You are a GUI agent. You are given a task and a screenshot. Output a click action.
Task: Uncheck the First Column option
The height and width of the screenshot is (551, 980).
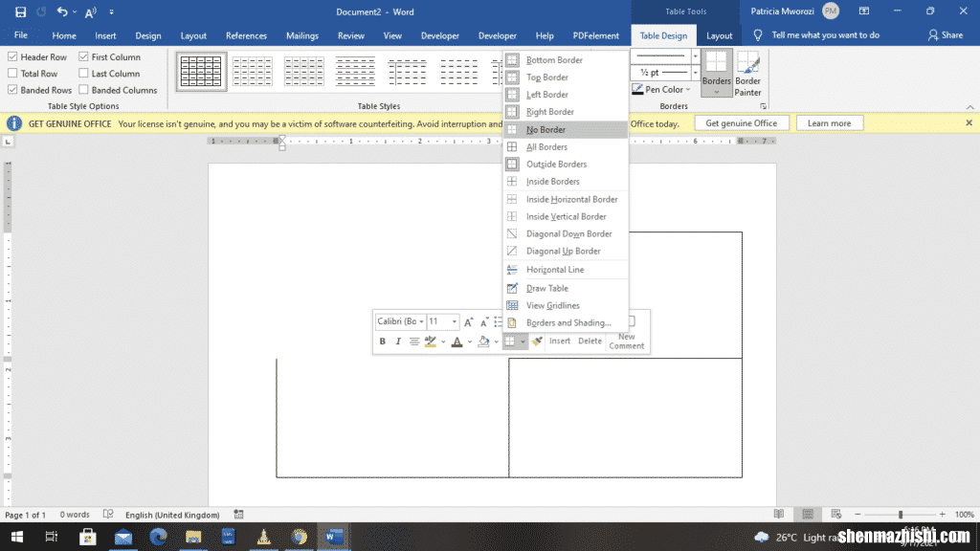point(84,56)
